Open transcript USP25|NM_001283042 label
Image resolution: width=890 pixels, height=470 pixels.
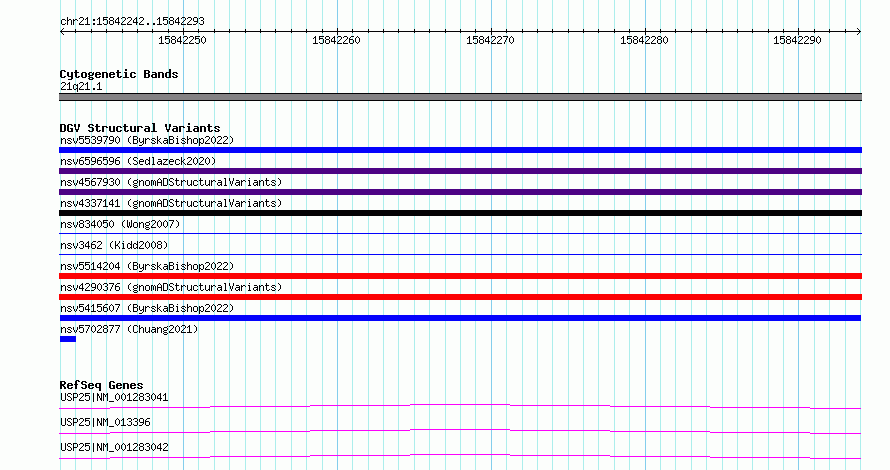pos(114,447)
